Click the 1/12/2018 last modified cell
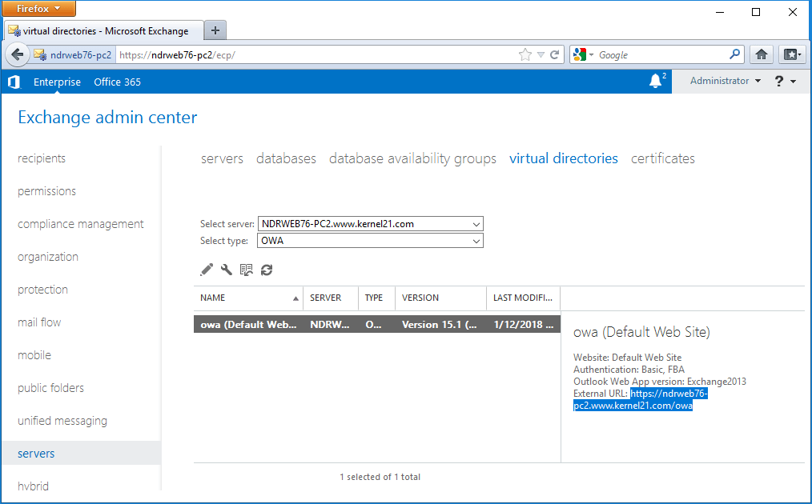This screenshot has width=812, height=504. point(523,325)
